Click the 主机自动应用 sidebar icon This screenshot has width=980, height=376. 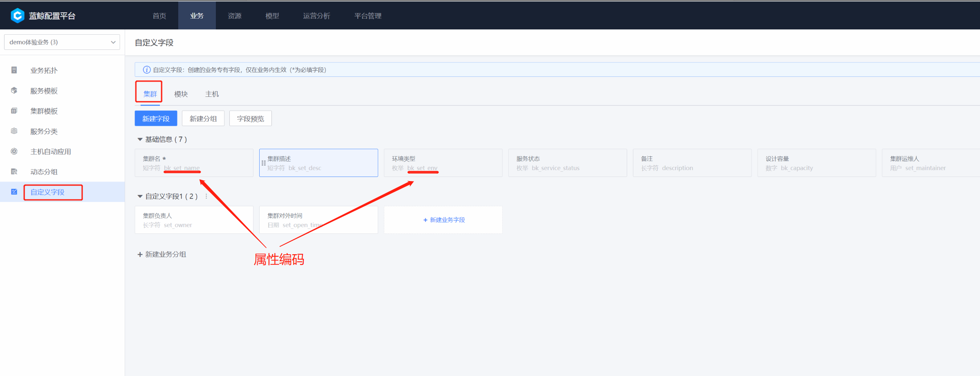[14, 151]
